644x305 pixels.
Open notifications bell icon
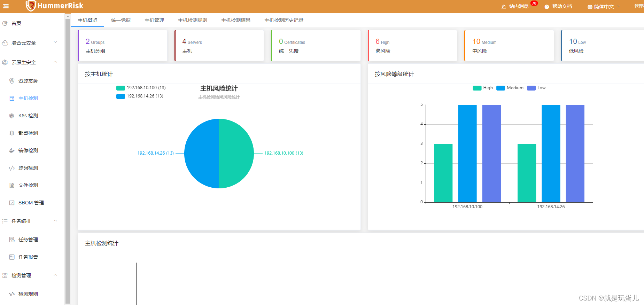504,7
